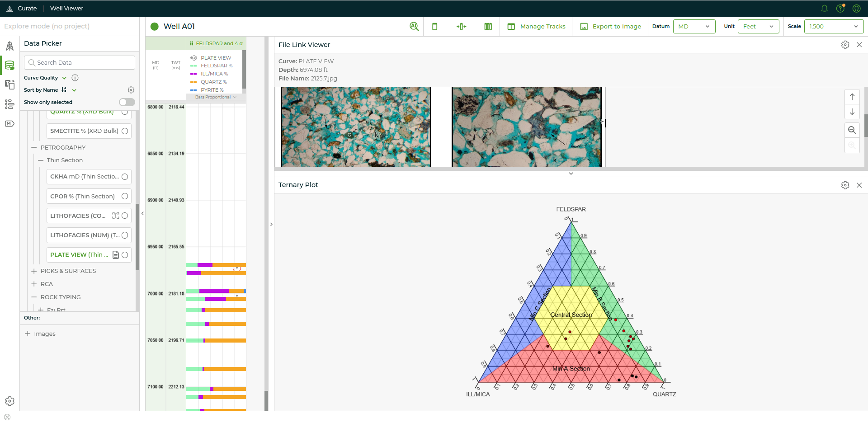The height and width of the screenshot is (423, 868).
Task: Open the Data Picker panel icon in sidebar
Action: click(x=9, y=65)
